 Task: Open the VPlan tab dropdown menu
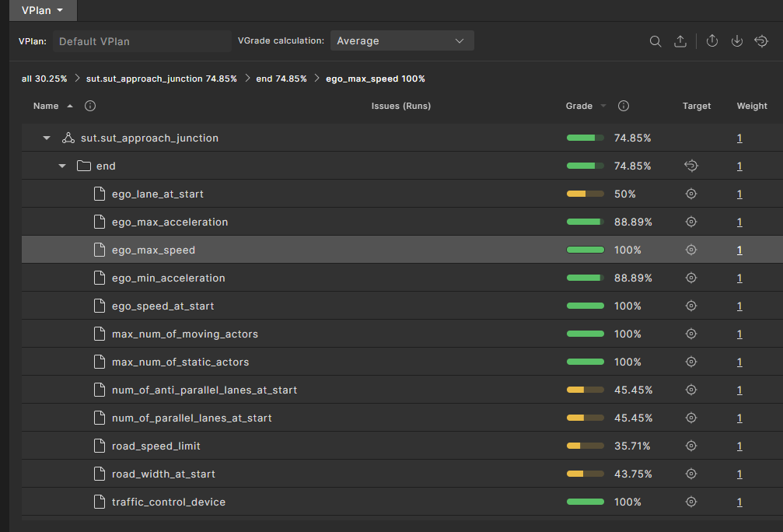[42, 9]
